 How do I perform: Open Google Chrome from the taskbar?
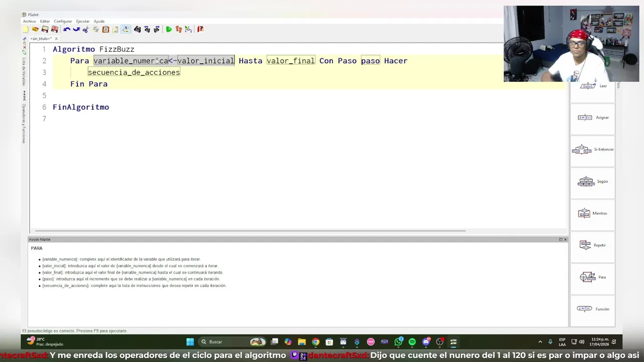click(x=315, y=342)
